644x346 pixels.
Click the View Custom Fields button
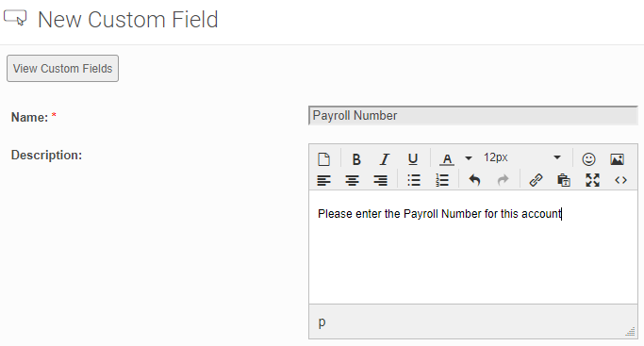coord(62,69)
